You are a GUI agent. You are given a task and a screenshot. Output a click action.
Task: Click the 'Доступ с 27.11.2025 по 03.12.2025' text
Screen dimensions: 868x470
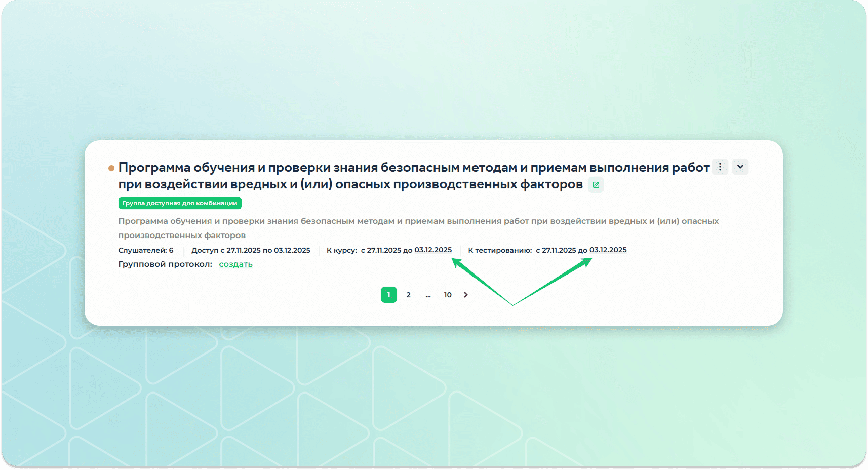251,250
